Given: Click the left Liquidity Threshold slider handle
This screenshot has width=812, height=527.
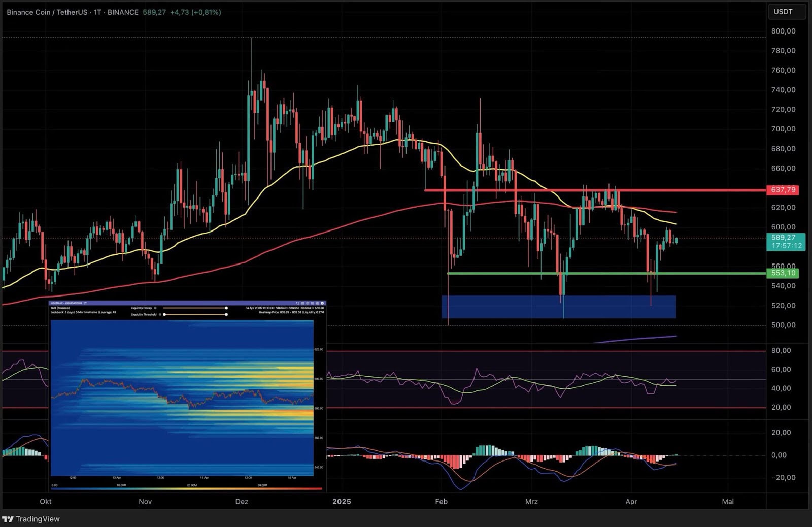Looking at the screenshot, I should coord(164,314).
